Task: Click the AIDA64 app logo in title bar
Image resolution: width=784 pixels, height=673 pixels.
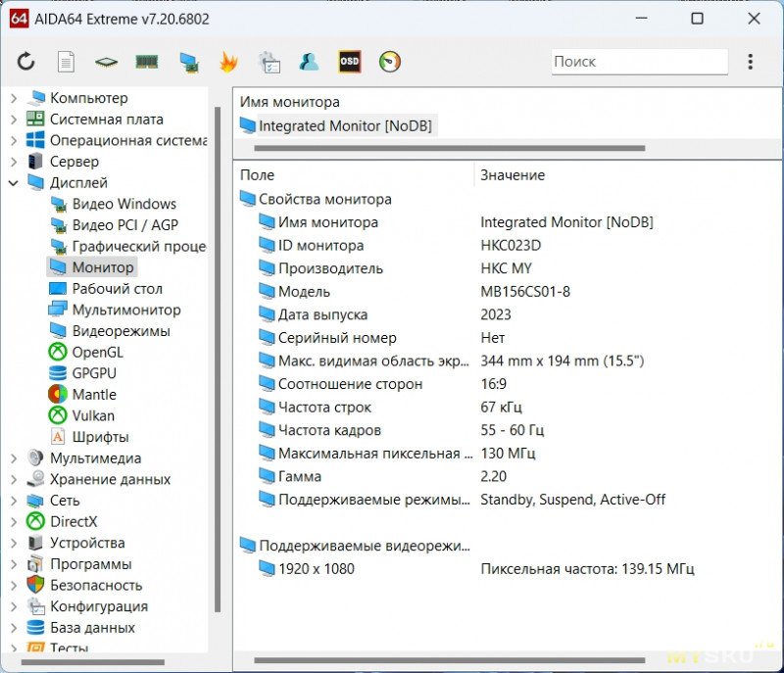Action: tap(19, 19)
